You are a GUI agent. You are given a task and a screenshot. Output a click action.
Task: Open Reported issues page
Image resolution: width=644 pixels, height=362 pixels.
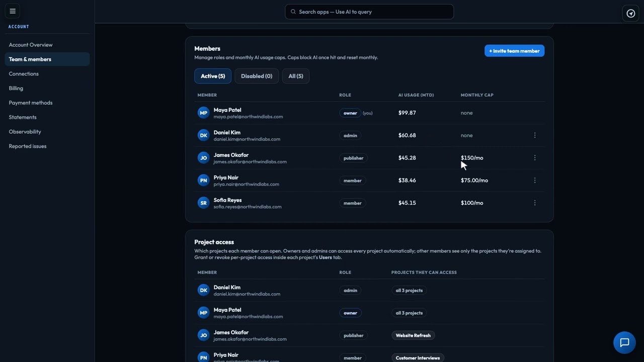pos(47,146)
